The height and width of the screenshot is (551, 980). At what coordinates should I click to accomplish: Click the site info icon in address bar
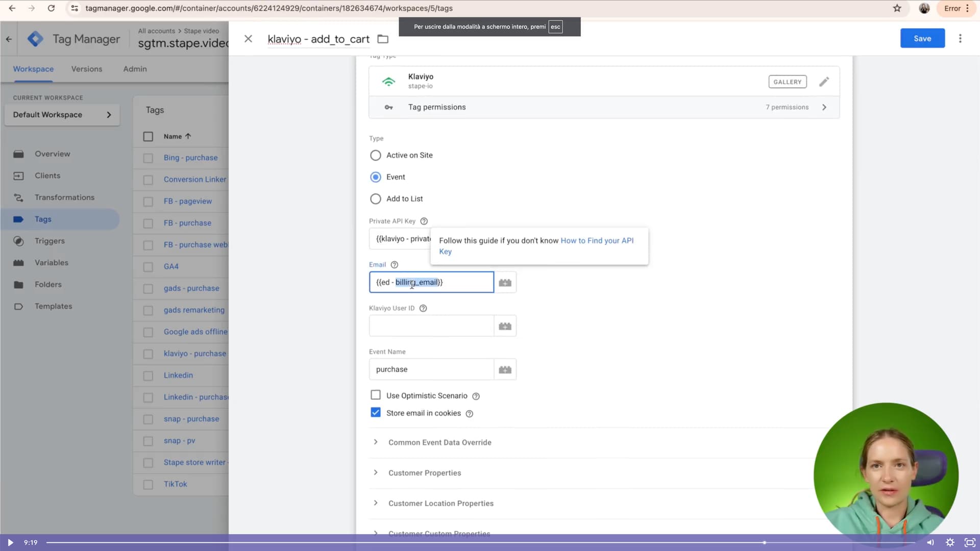point(75,8)
